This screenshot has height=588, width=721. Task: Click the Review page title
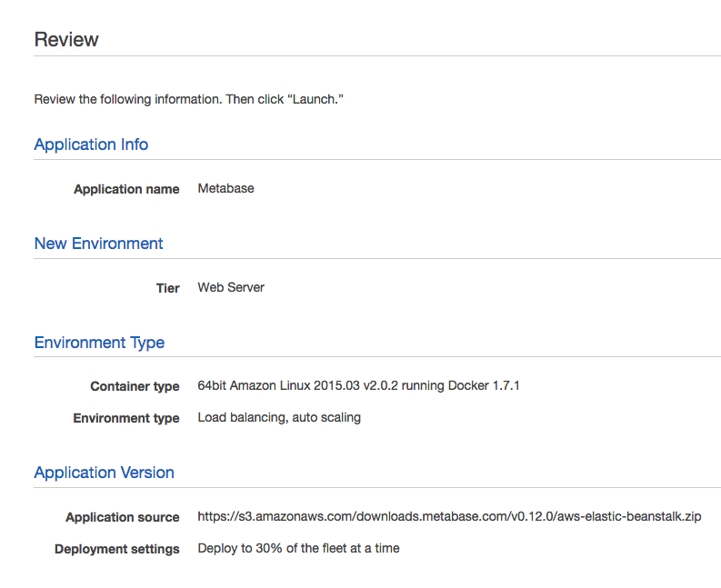point(66,40)
